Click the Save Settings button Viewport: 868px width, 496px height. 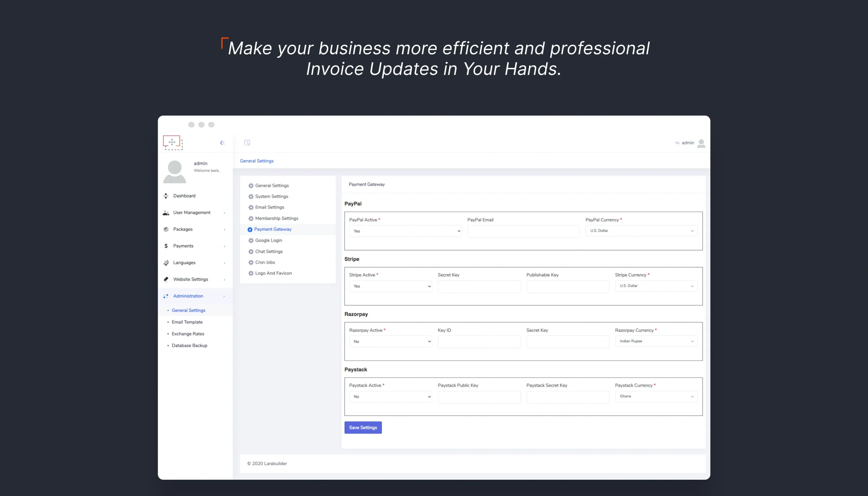click(363, 427)
